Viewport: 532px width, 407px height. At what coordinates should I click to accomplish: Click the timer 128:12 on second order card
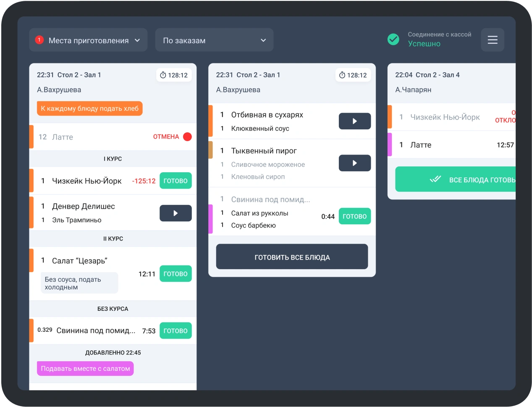point(353,75)
